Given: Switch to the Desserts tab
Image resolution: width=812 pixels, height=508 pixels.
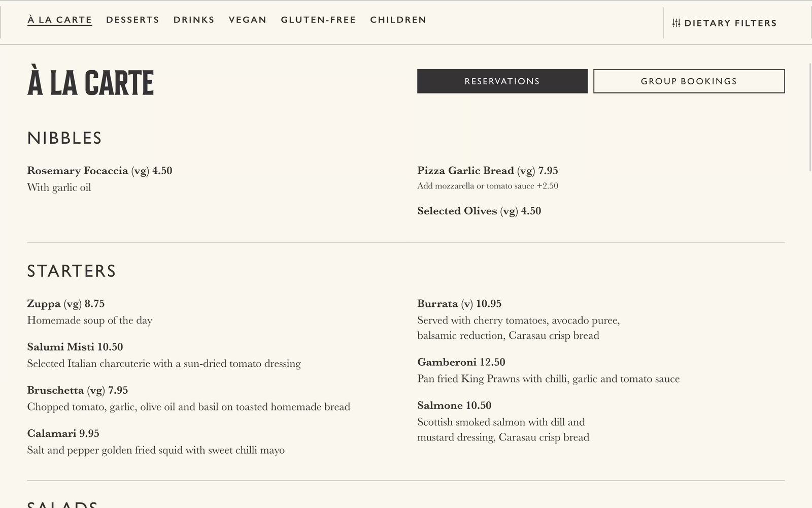Looking at the screenshot, I should click(x=132, y=20).
